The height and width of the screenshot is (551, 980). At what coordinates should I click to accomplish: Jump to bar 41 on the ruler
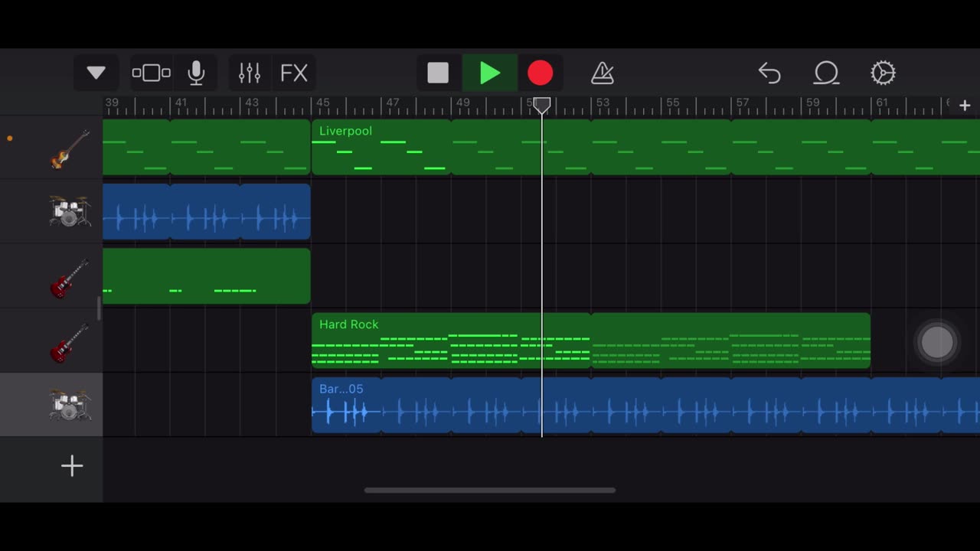point(181,103)
